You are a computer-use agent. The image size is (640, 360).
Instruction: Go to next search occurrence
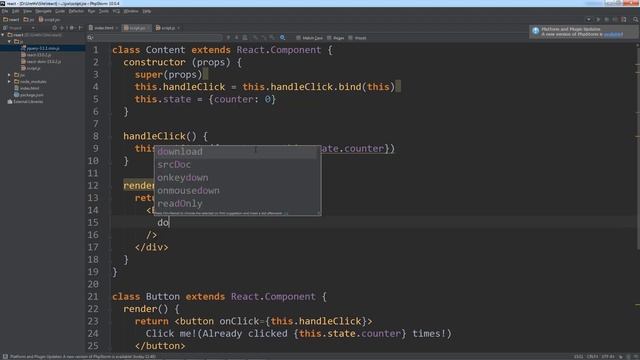click(236, 38)
